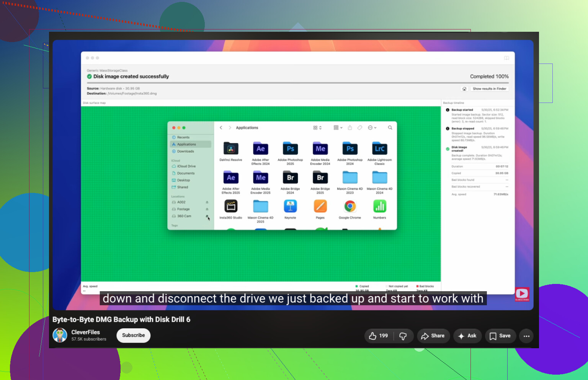Click the Subscribe button
Viewport: 588px width, 380px height.
pyautogui.click(x=134, y=336)
